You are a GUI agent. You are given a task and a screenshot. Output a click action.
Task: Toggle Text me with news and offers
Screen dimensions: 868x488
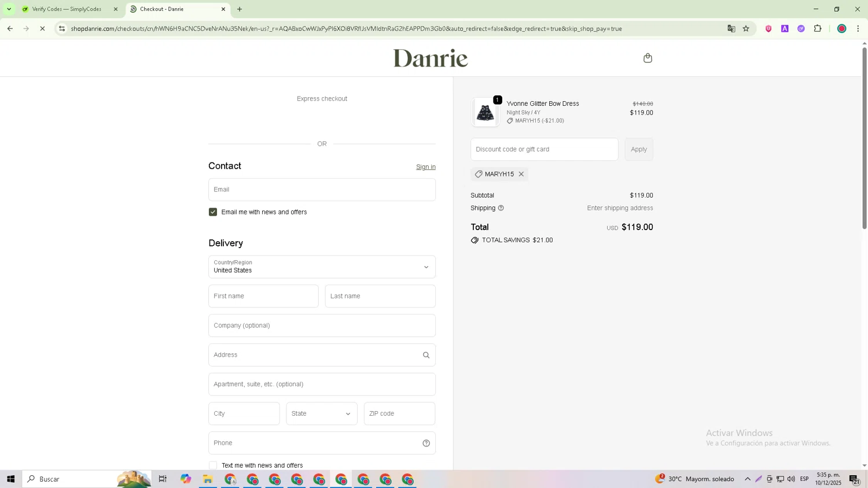[x=213, y=465]
